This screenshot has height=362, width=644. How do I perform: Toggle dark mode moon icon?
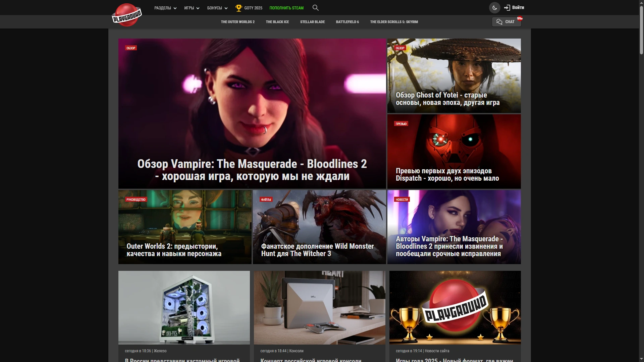coord(494,8)
